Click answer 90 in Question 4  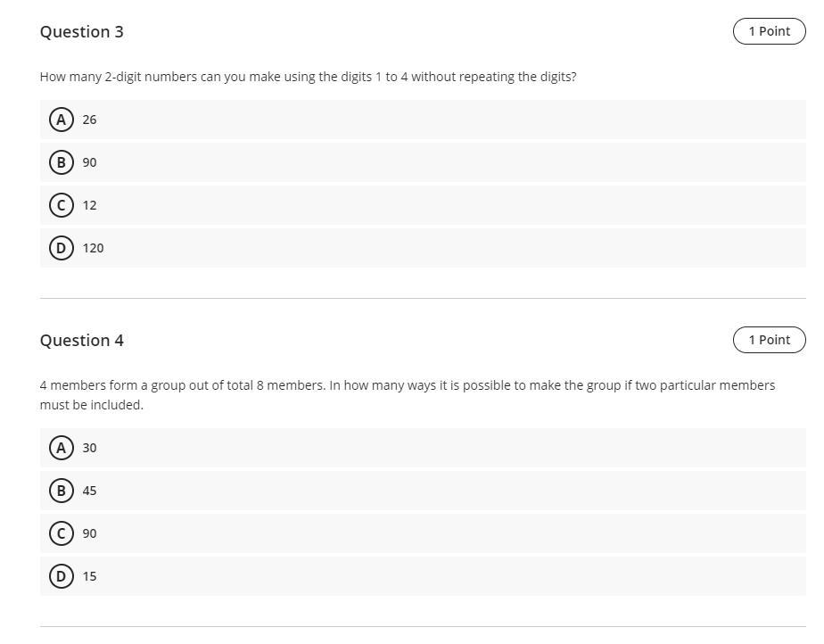[x=89, y=533]
